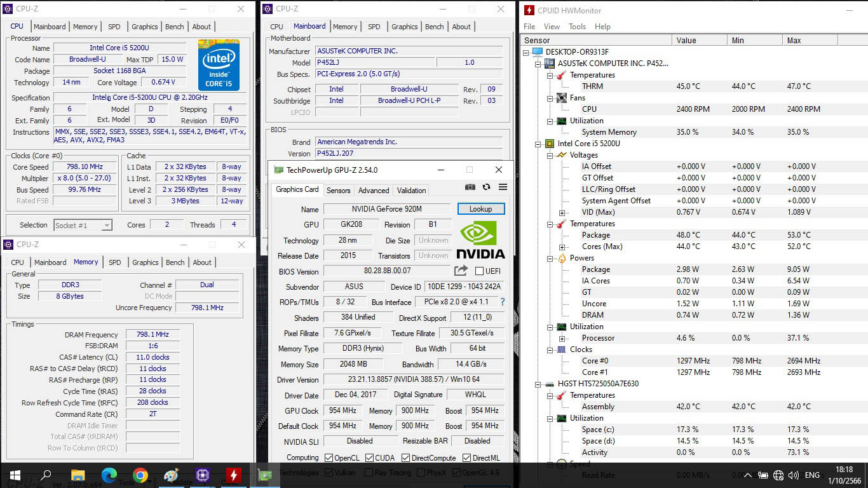Screen dimensions: 868x488
Task: Click the volume speaker tray icon
Action: [x=794, y=475]
